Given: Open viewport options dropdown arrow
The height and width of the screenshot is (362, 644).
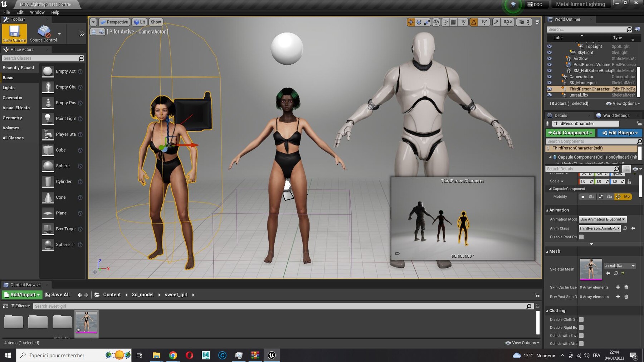Looking at the screenshot, I should point(93,22).
